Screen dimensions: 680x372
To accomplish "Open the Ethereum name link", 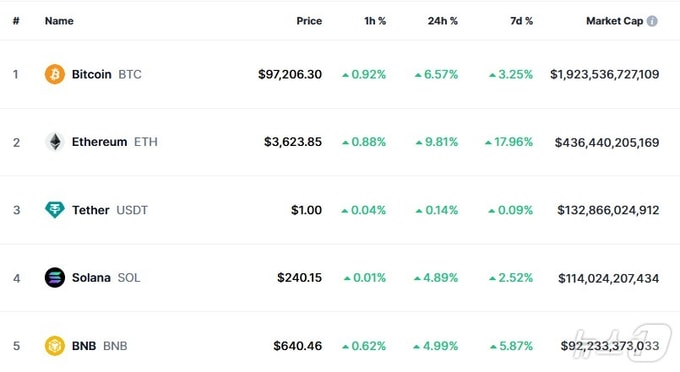I will [99, 142].
